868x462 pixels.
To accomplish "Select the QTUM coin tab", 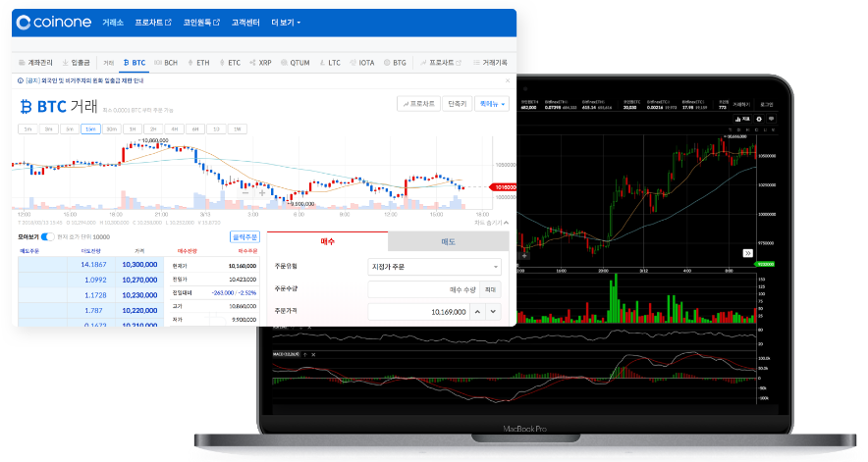I will [x=296, y=63].
